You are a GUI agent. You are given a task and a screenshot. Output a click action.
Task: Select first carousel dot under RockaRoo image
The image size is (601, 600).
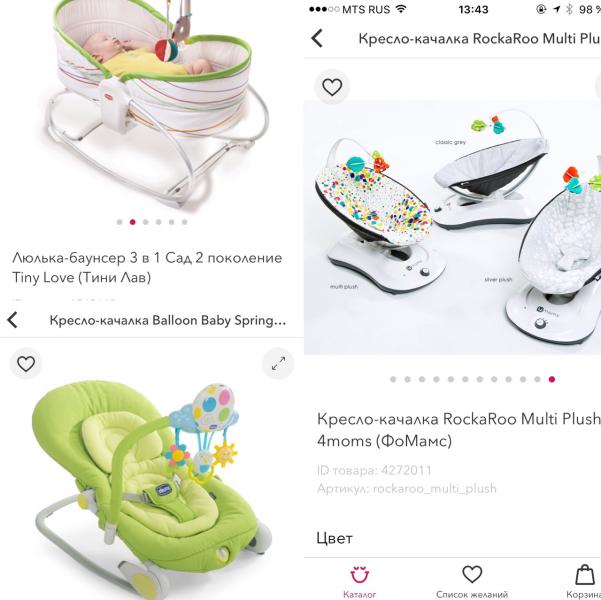tap(393, 379)
